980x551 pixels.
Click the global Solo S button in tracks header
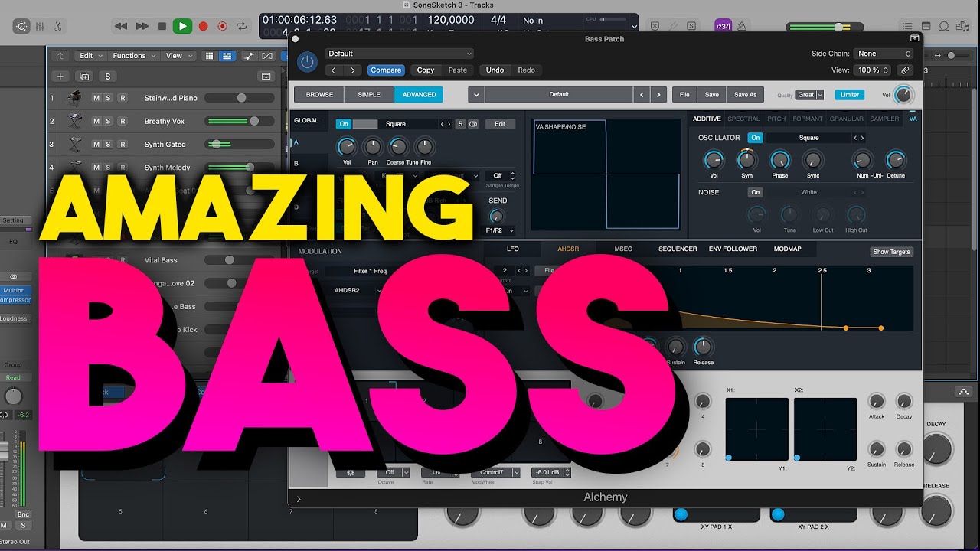108,77
